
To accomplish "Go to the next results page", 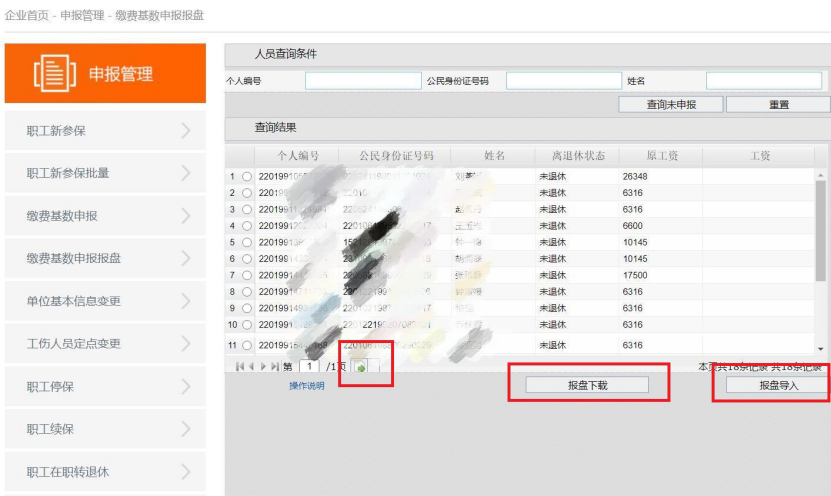I will click(x=263, y=367).
